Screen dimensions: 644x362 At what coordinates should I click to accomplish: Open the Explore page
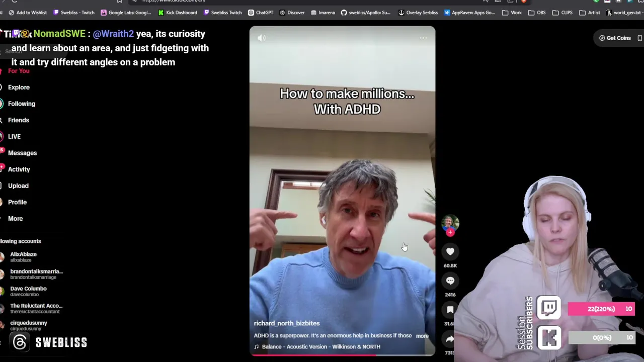[19, 87]
